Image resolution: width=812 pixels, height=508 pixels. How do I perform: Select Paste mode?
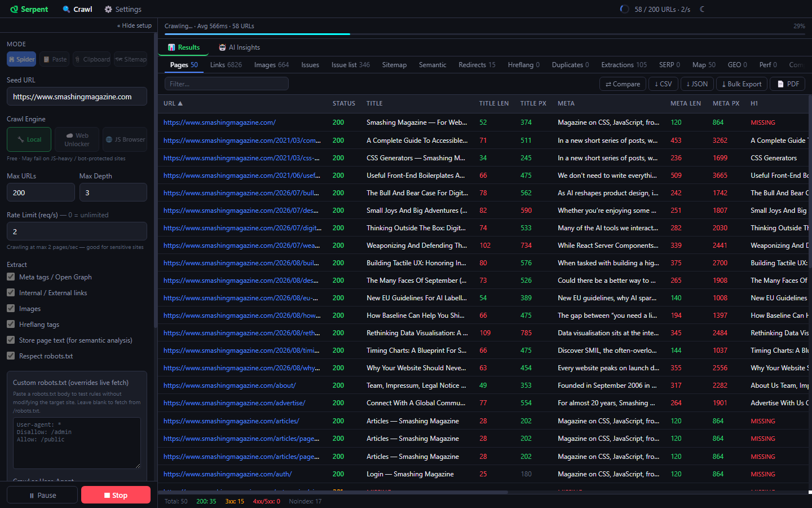[x=55, y=59]
